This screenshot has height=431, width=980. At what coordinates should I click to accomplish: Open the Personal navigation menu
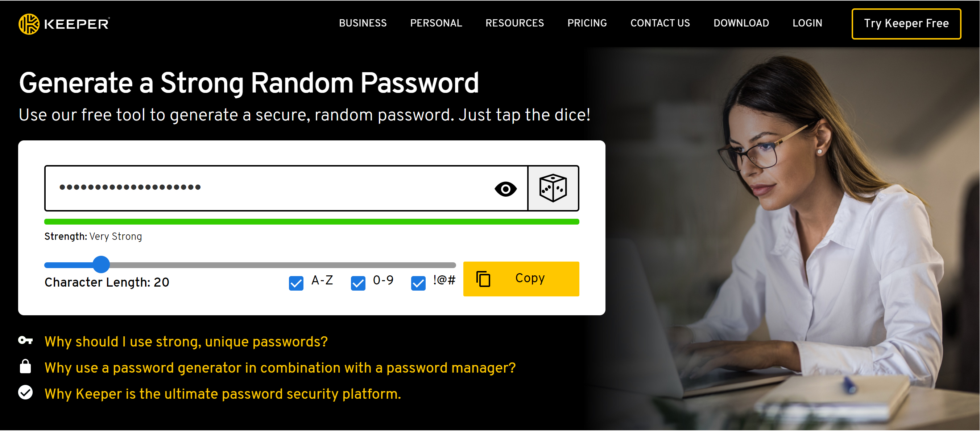coord(436,23)
